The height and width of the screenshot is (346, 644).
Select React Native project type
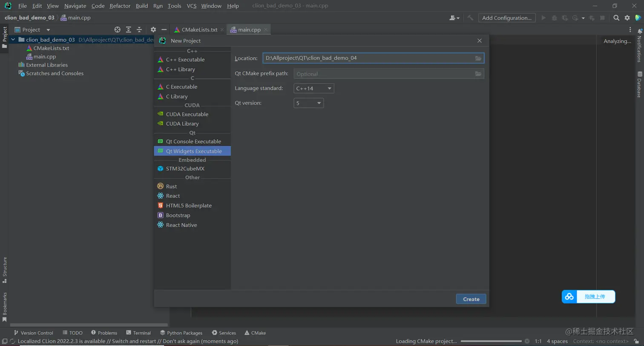click(192, 225)
